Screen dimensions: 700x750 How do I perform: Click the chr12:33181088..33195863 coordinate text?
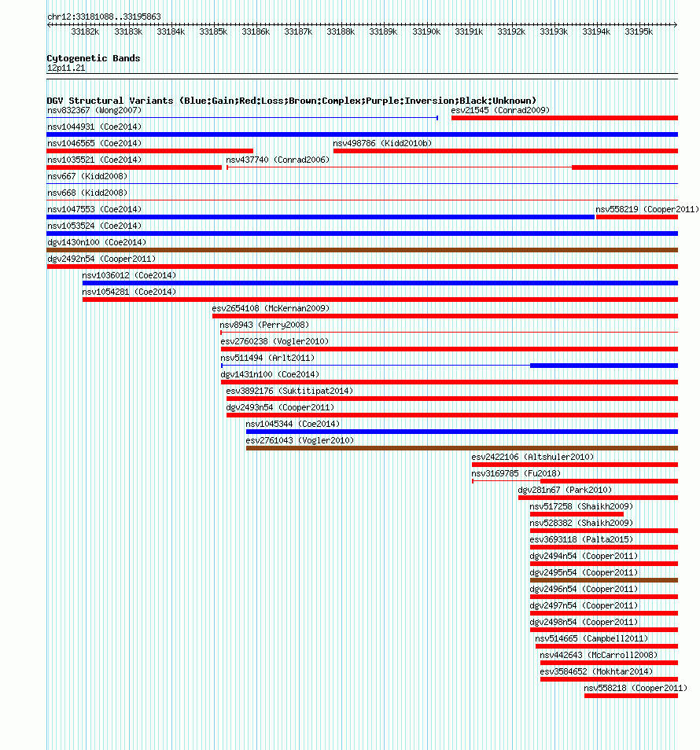[x=104, y=17]
